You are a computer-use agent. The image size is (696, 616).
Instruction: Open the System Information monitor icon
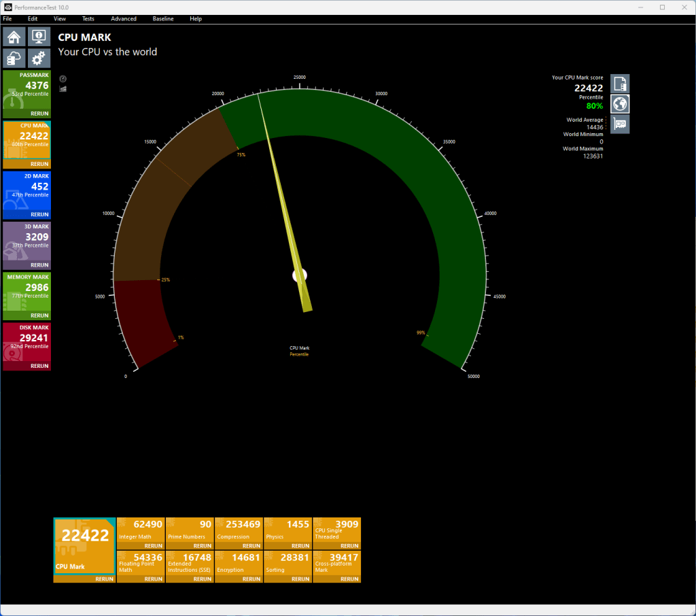pos(39,37)
